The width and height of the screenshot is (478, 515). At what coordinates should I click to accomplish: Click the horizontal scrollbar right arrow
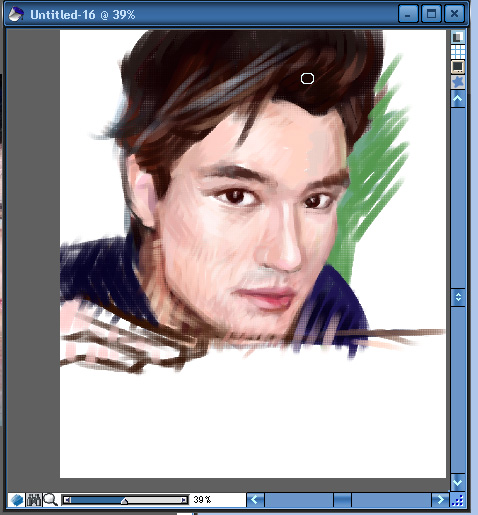pos(440,500)
